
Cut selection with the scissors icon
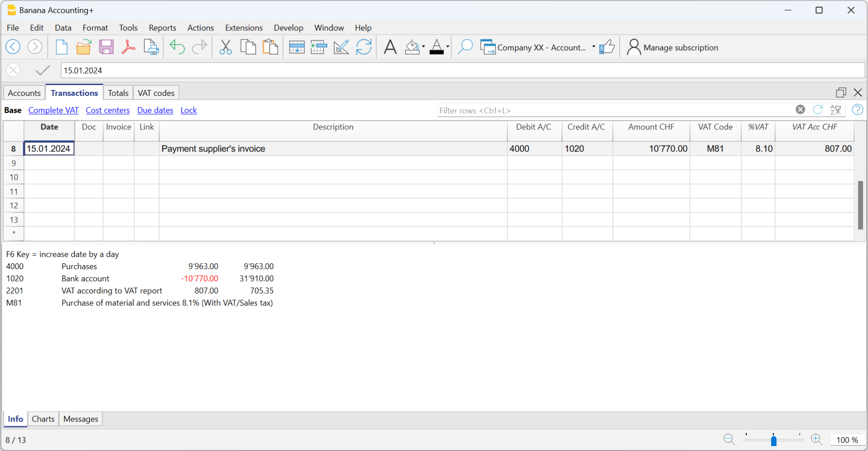226,47
